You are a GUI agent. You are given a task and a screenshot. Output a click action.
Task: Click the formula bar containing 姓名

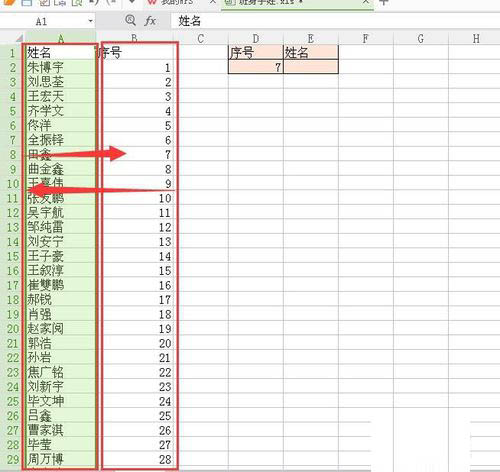[335, 21]
